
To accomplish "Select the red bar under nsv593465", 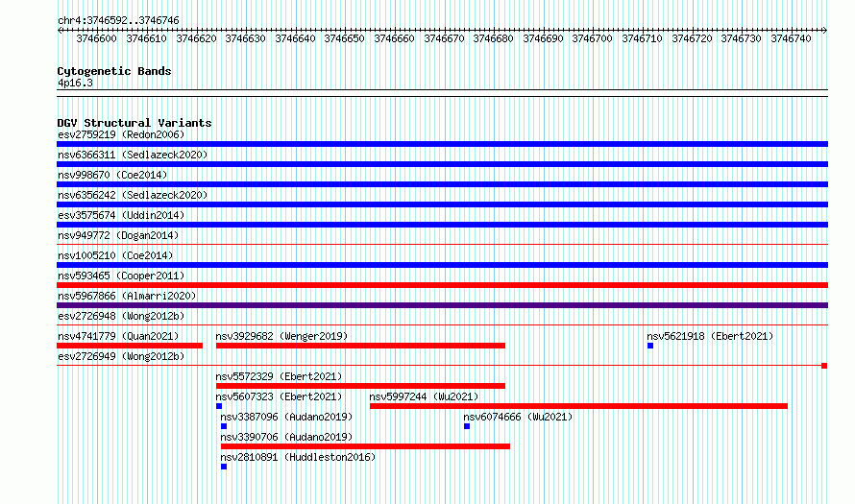I will pyautogui.click(x=442, y=285).
